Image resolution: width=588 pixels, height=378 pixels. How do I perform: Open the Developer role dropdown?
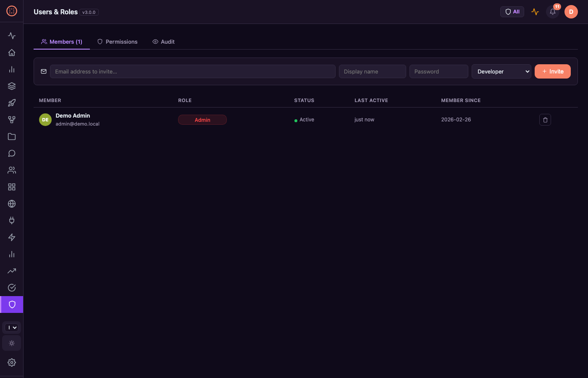(501, 71)
